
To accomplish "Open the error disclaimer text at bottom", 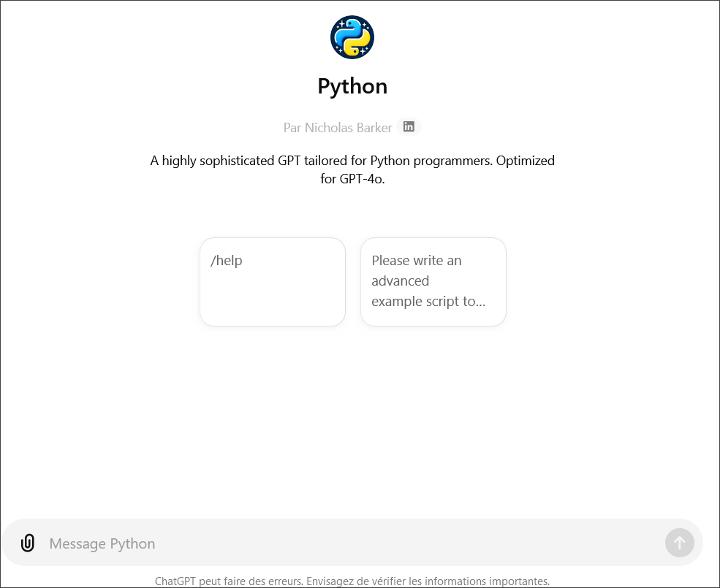I will (x=352, y=581).
